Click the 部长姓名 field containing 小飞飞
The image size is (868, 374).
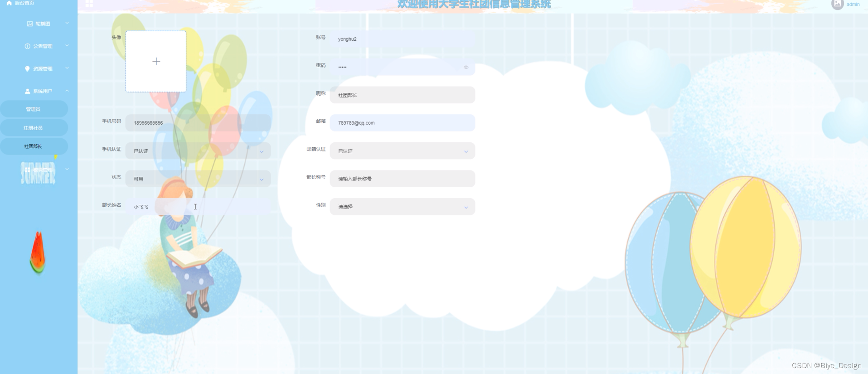pyautogui.click(x=198, y=207)
